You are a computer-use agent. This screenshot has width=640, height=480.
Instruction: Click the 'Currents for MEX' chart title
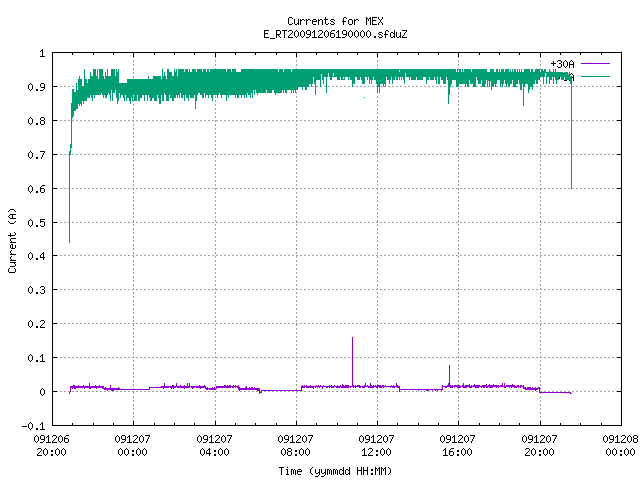335,21
